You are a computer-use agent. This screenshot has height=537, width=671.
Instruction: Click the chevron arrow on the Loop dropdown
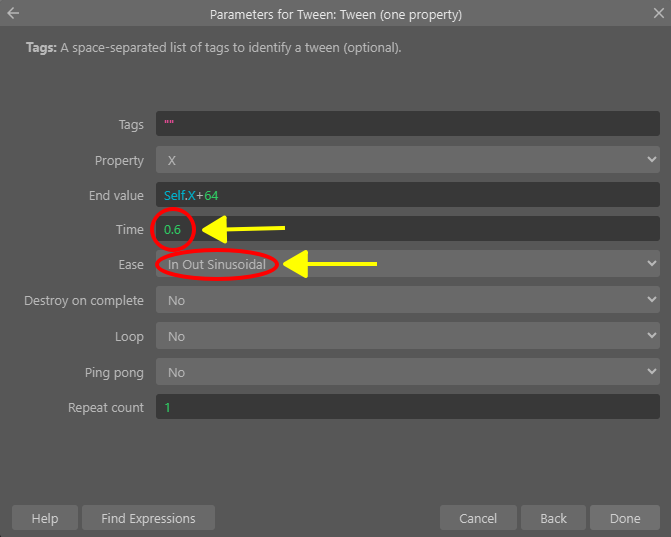click(651, 335)
